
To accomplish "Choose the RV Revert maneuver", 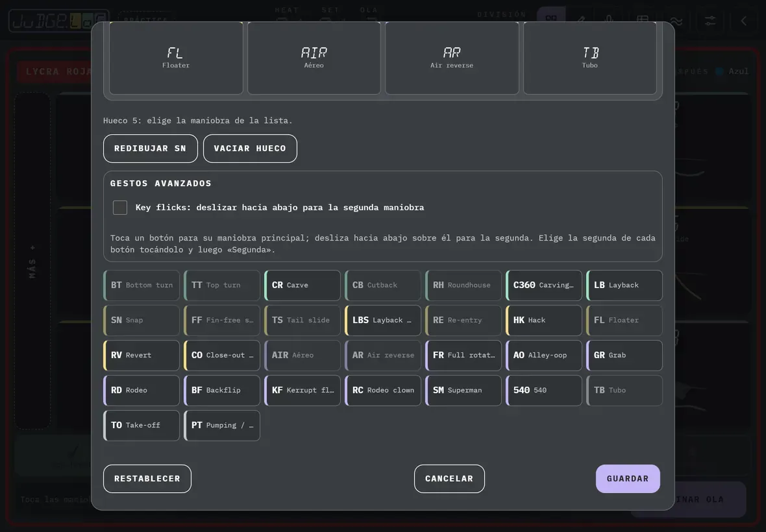I will click(x=142, y=356).
